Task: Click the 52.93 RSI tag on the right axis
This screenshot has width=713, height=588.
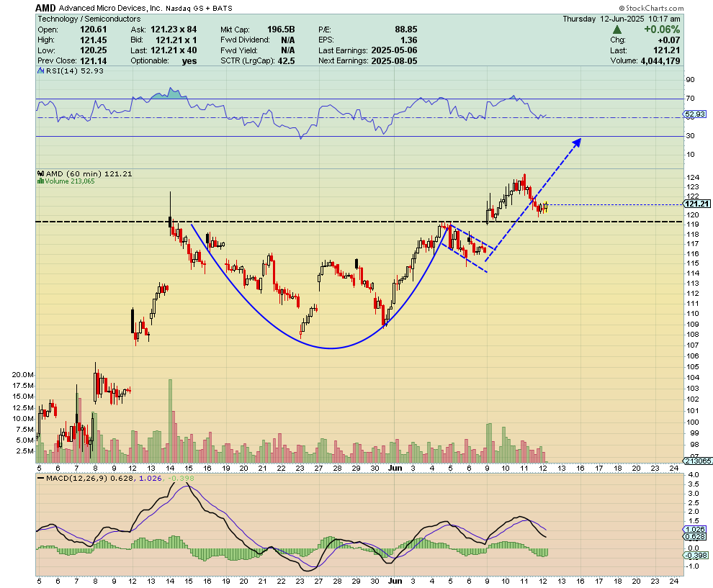Action: click(695, 114)
